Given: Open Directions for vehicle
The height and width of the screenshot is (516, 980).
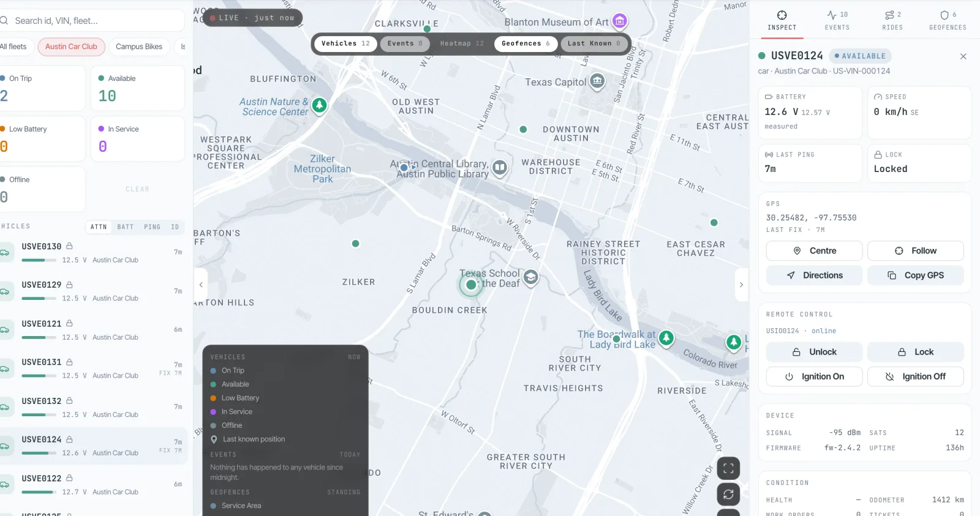Looking at the screenshot, I should click(x=814, y=275).
